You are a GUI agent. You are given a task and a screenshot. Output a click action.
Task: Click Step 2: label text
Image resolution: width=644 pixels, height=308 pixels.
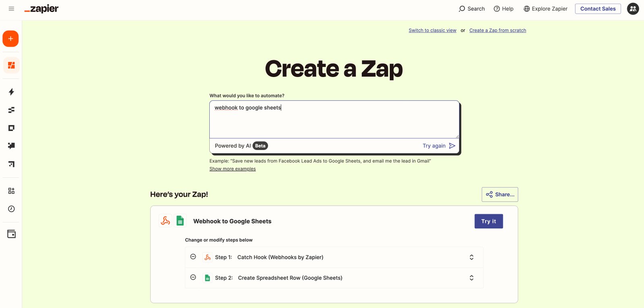(224, 278)
